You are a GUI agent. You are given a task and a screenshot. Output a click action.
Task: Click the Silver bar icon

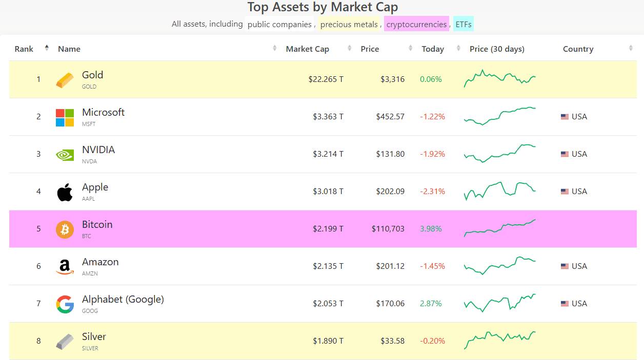(x=65, y=342)
